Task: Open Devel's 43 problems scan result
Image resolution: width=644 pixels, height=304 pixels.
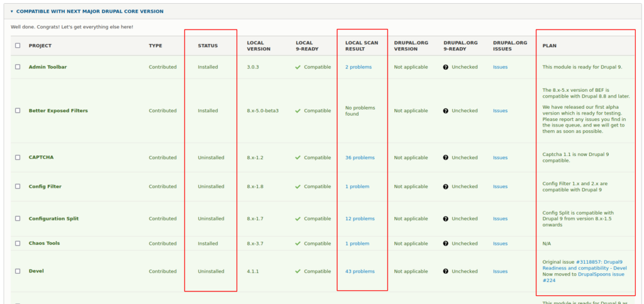Action: [360, 271]
